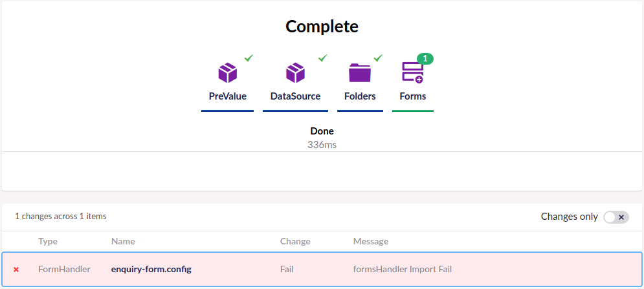This screenshot has height=289, width=644.
Task: Click the formsHandler Import Fail message
Action: click(x=403, y=269)
